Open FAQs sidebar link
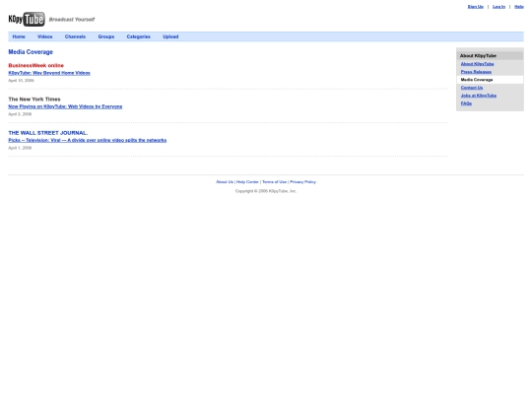 [466, 103]
